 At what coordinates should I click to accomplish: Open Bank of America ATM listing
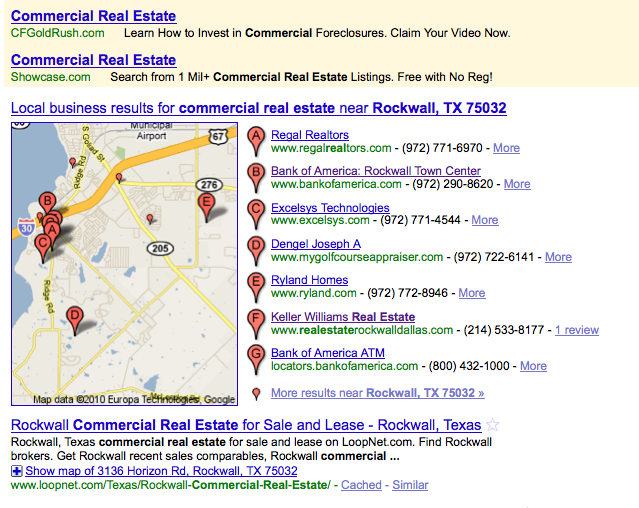[328, 353]
